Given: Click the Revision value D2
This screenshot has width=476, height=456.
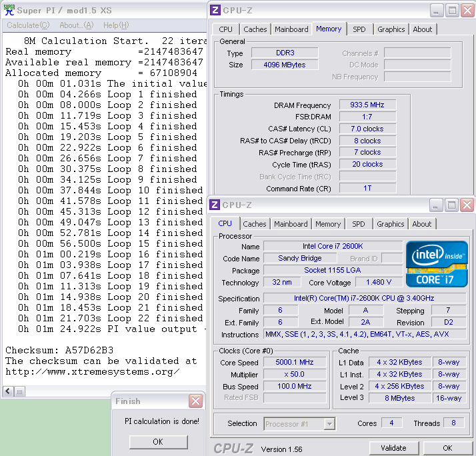Looking at the screenshot, I should pos(449,322).
